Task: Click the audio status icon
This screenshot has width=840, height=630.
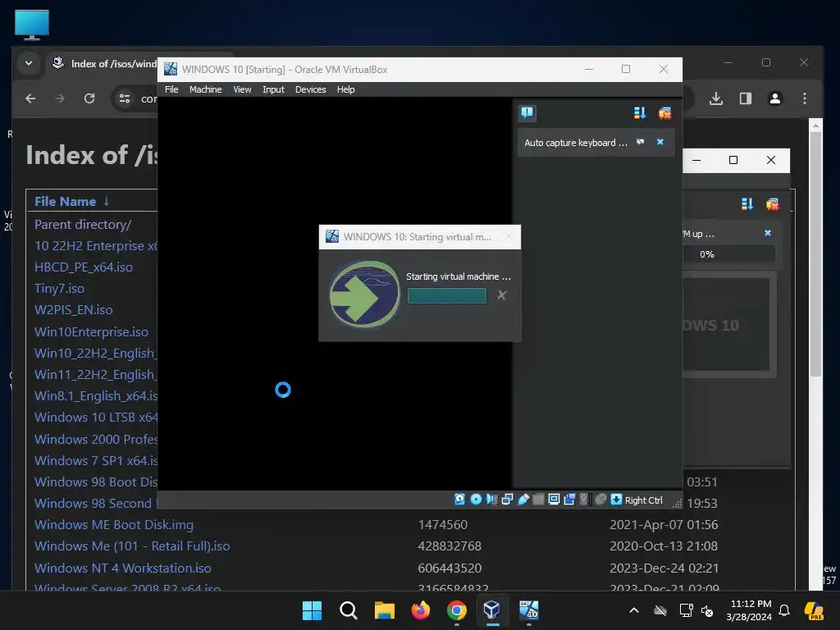Action: pyautogui.click(x=491, y=500)
